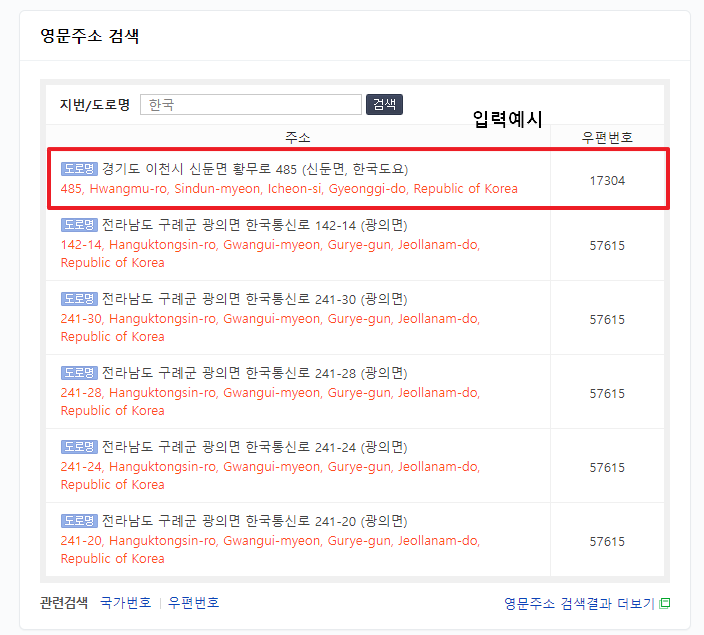704x635 pixels.
Task: Select English address 142-14, Hanguktongsin-ro
Action: click(x=270, y=254)
